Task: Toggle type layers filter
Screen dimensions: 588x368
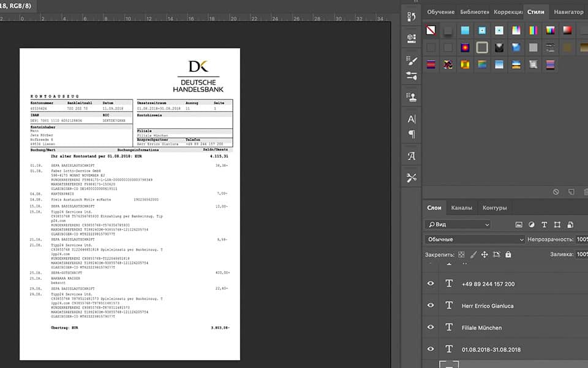Action: point(544,224)
